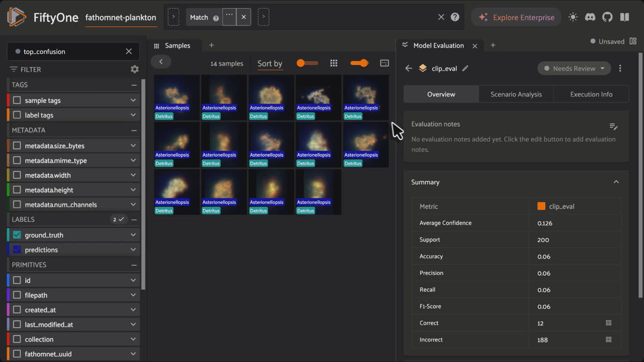
Task: Collapse the PRIMITIVES sidebar group
Action: [134, 265]
